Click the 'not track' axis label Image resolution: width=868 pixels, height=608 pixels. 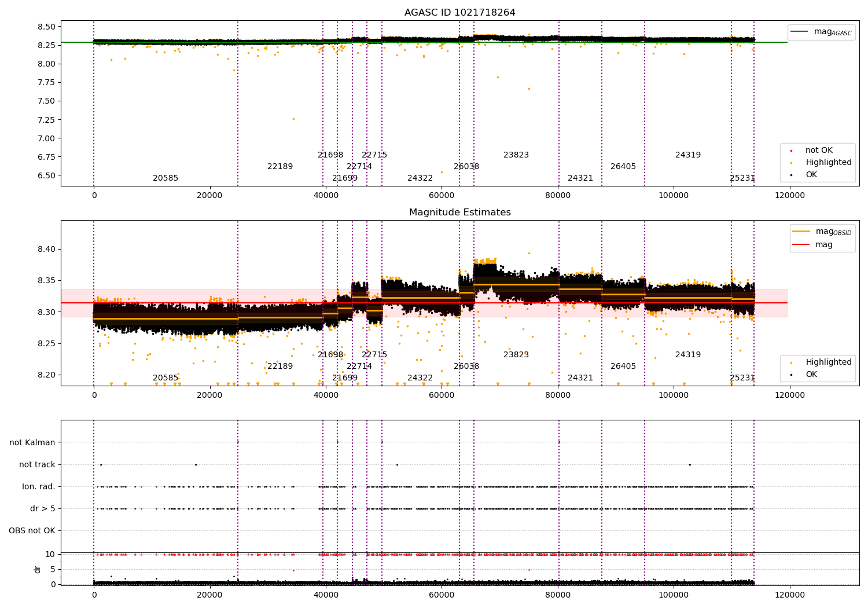point(37,465)
